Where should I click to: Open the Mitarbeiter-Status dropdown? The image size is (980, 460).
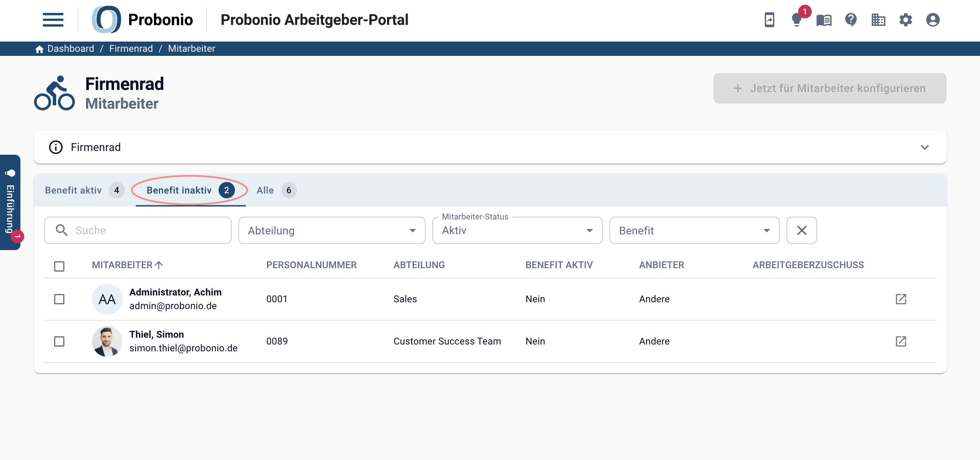pos(517,230)
